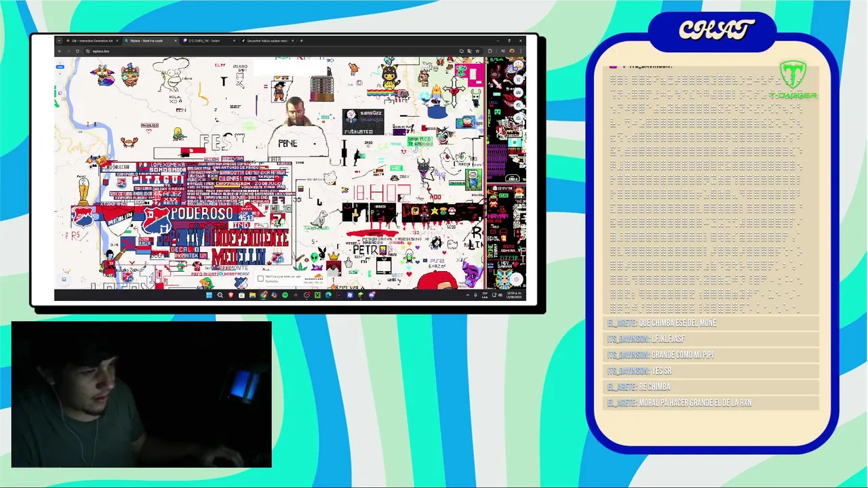Open taskbar Search magnifier
868x488 pixels.
[220, 296]
